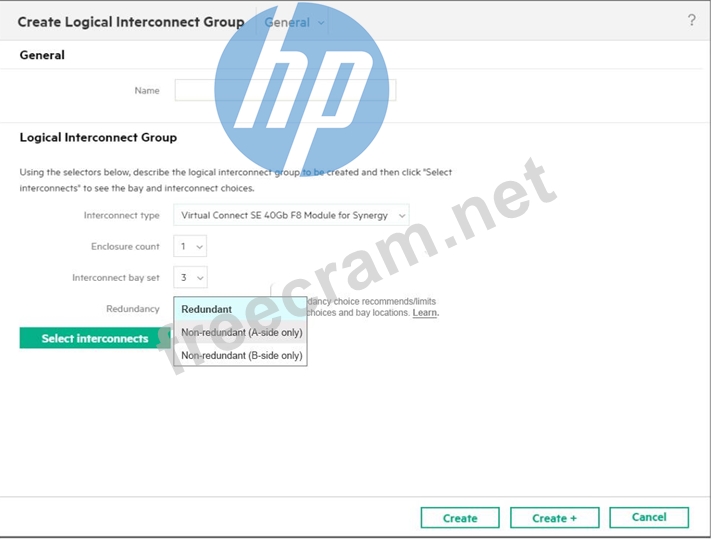713x539 pixels.
Task: Click the Create button
Action: pos(460,518)
